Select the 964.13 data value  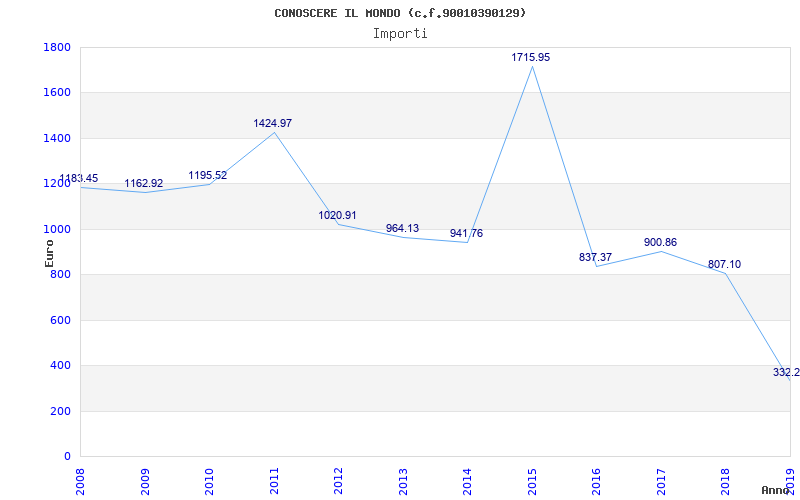point(402,228)
